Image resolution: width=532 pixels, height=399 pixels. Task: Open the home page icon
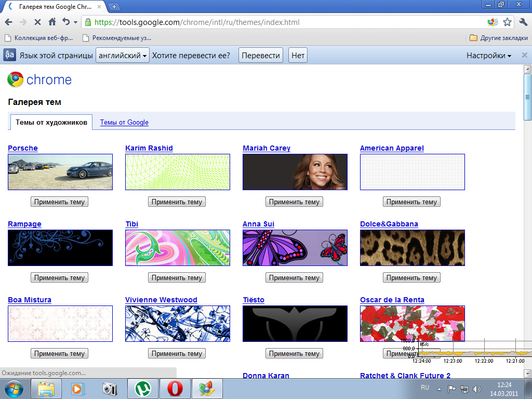(52, 22)
